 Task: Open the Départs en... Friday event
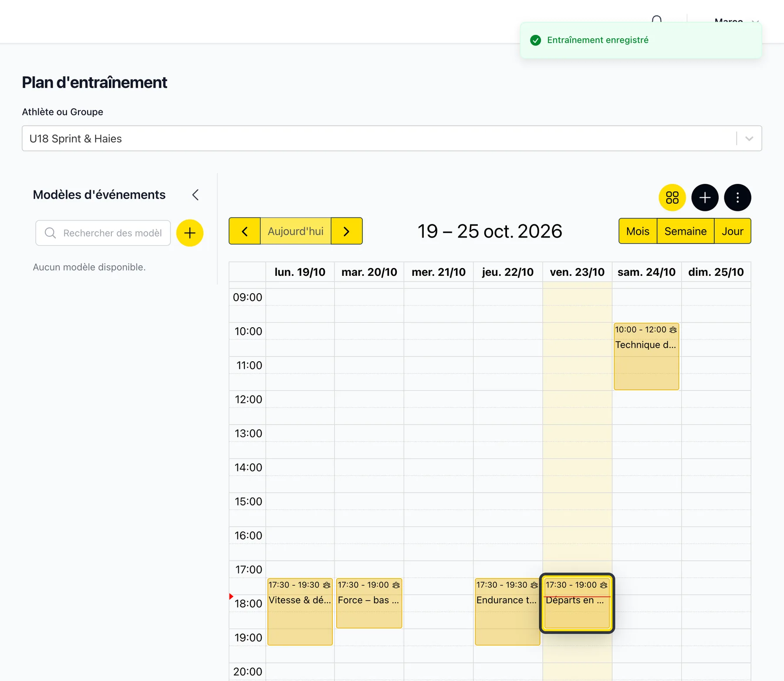(x=577, y=603)
